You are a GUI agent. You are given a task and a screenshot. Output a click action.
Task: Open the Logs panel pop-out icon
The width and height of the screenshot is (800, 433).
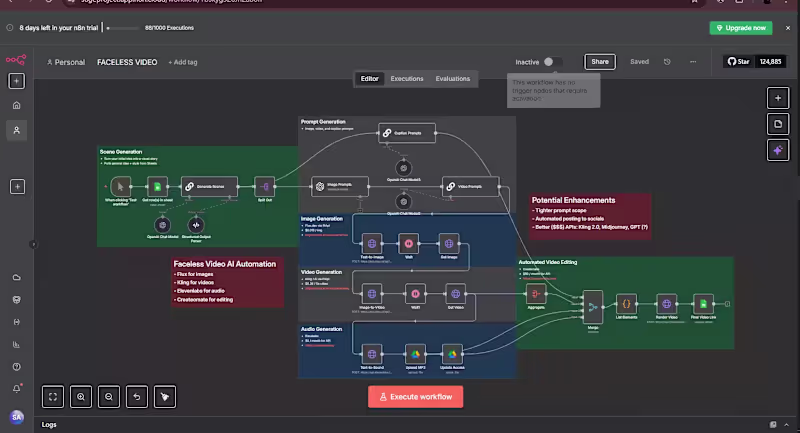[x=773, y=424]
